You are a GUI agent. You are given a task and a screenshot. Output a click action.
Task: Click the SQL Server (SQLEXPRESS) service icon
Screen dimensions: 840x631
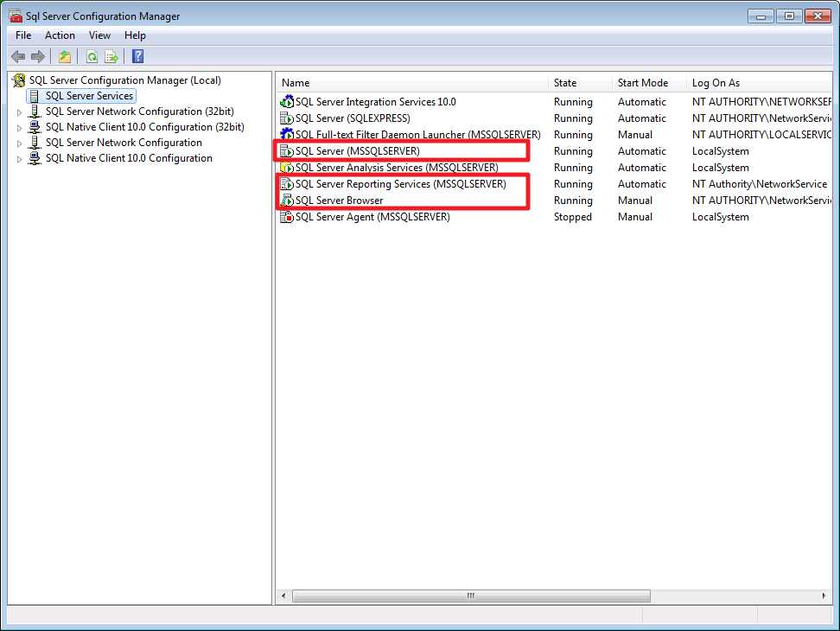(287, 118)
